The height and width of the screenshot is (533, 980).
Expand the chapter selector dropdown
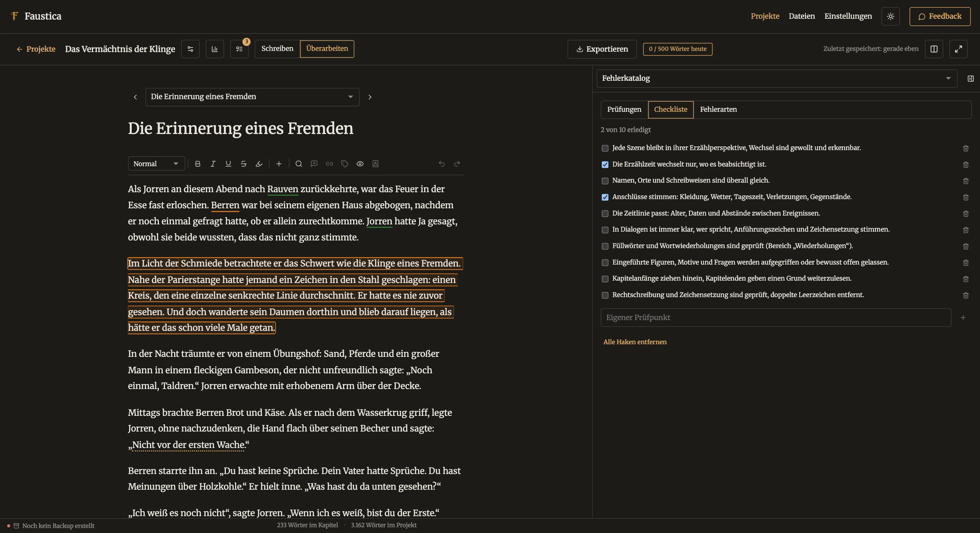pyautogui.click(x=252, y=97)
